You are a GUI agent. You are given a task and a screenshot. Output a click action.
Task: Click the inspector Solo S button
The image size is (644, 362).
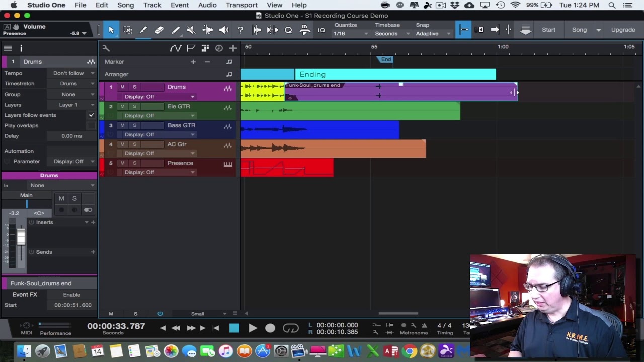coord(74,199)
